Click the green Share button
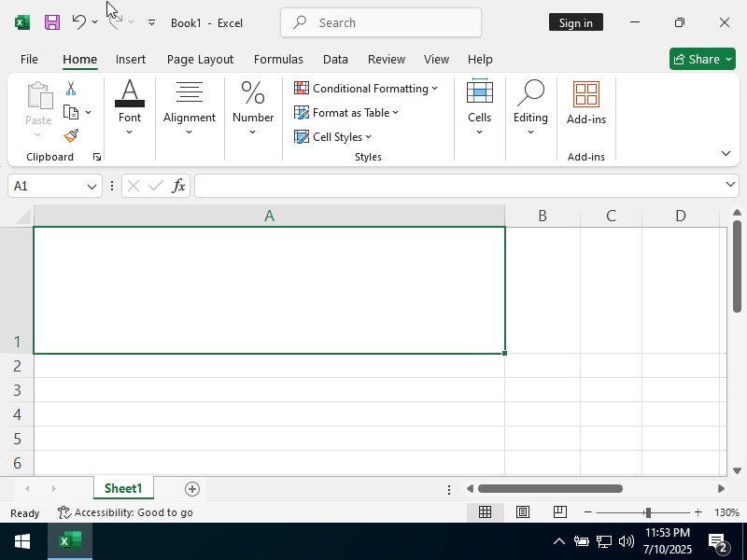The height and width of the screenshot is (560, 747). 702,59
